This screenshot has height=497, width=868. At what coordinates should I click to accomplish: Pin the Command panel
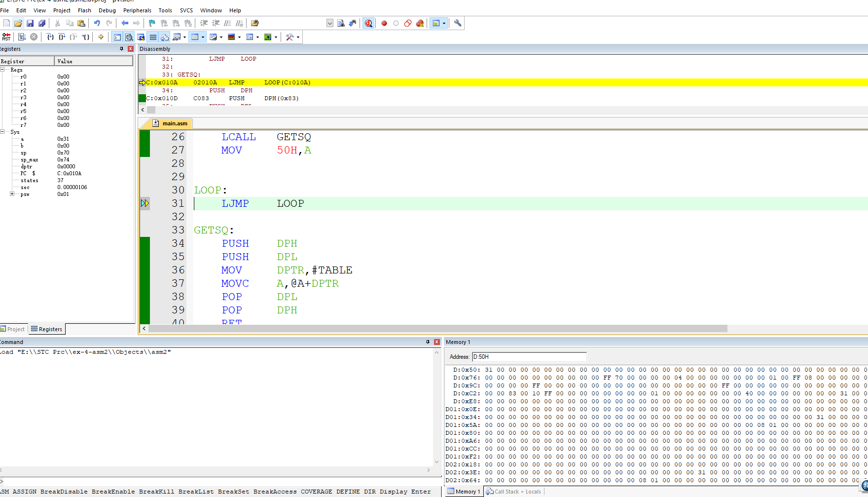pos(428,342)
